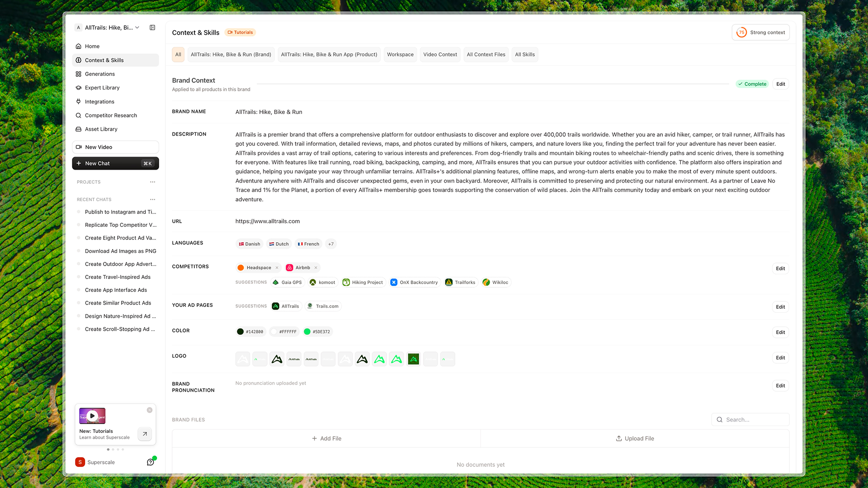This screenshot has width=868, height=488.
Task: Open Context & Skills in sidebar
Action: 115,60
